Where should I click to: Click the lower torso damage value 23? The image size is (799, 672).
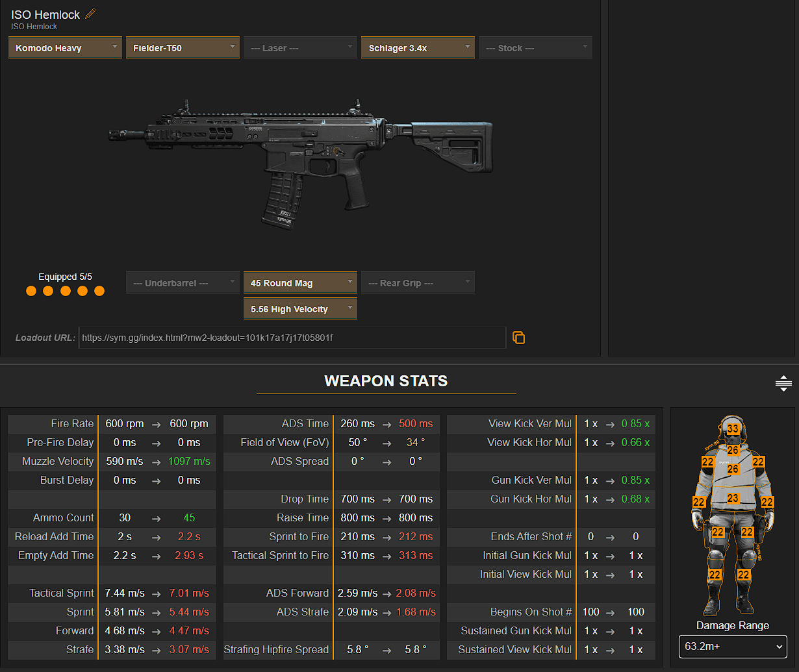coord(733,499)
